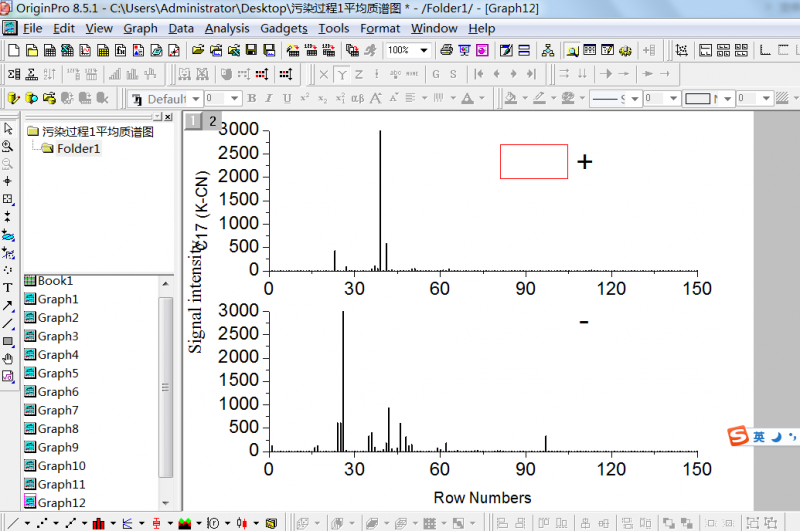This screenshot has width=800, height=531.
Task: Open the Analysis menu
Action: (227, 29)
